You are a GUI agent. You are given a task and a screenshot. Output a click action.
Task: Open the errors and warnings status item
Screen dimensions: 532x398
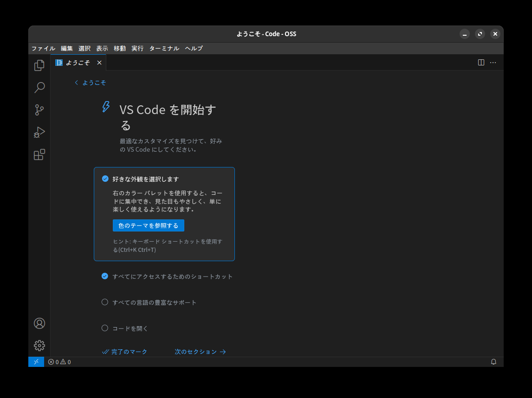(59, 362)
